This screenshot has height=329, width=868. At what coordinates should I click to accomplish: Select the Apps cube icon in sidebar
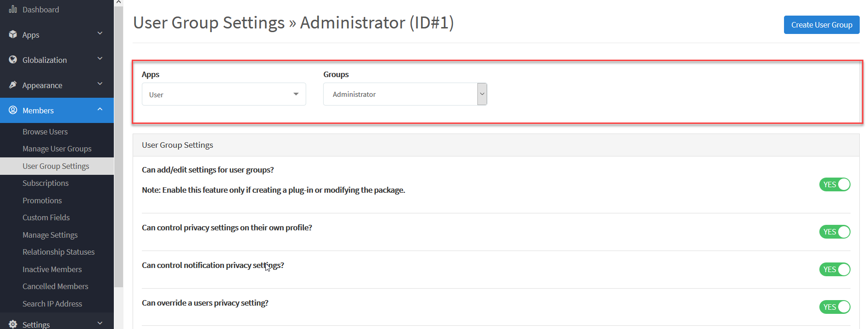pos(13,34)
